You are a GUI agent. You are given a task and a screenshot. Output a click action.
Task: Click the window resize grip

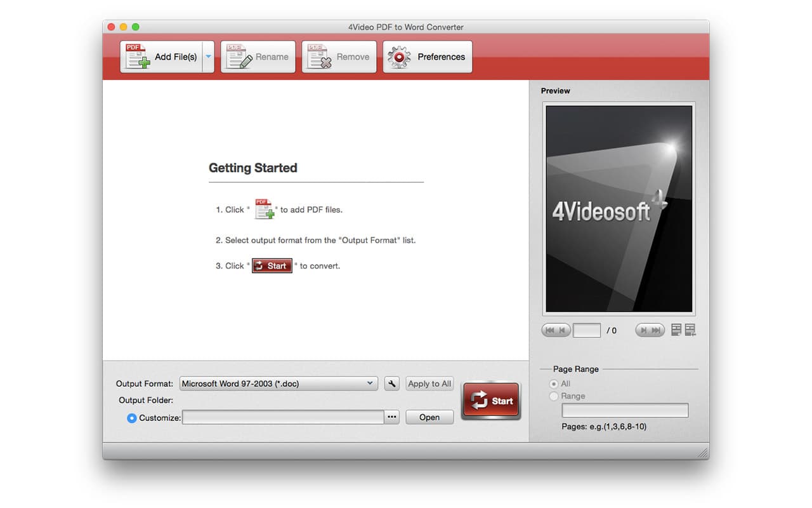(x=703, y=453)
